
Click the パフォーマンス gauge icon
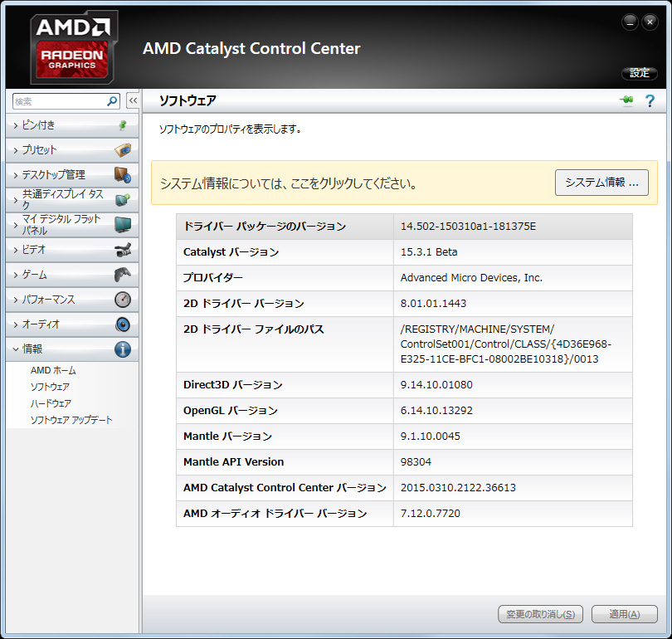tap(123, 300)
